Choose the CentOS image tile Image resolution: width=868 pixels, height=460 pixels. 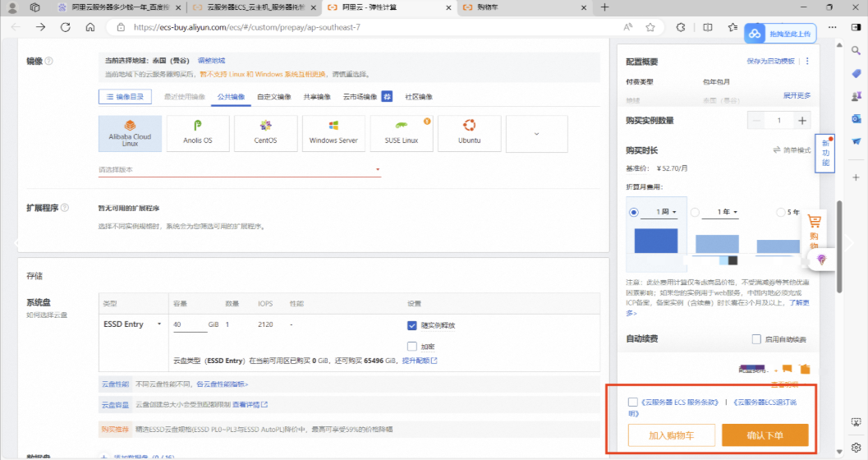pyautogui.click(x=265, y=132)
